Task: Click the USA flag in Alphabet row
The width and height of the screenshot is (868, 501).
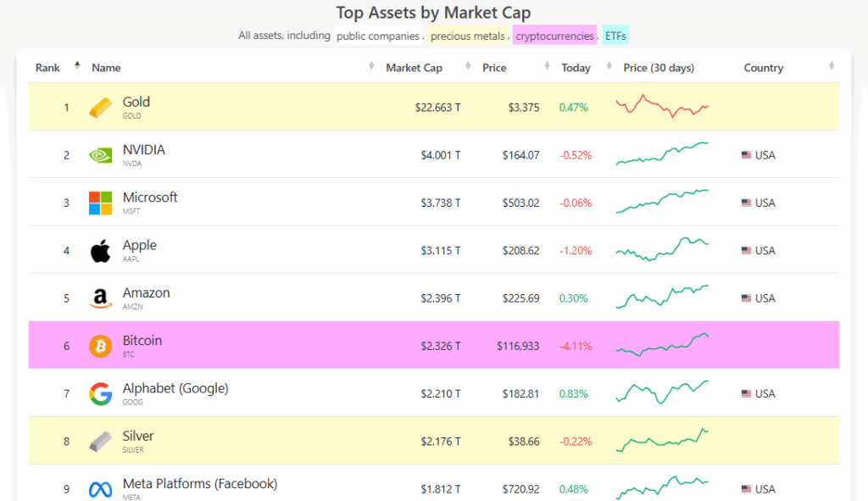Action: point(746,393)
